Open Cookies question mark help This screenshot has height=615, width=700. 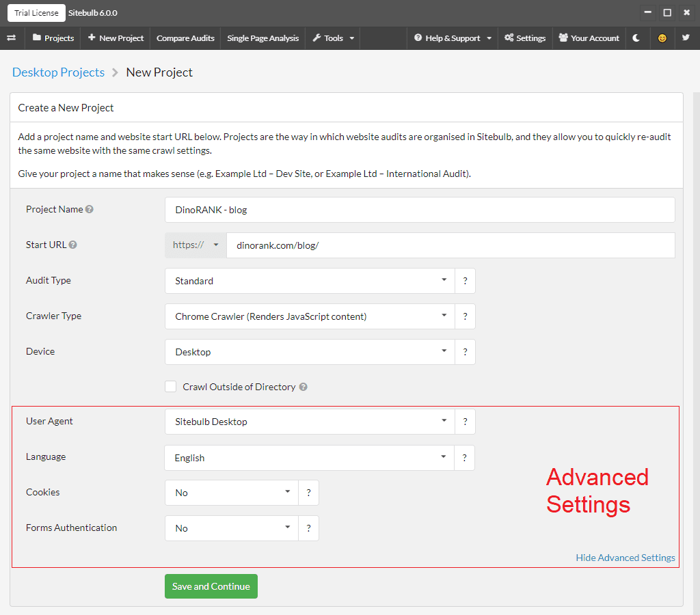click(308, 493)
